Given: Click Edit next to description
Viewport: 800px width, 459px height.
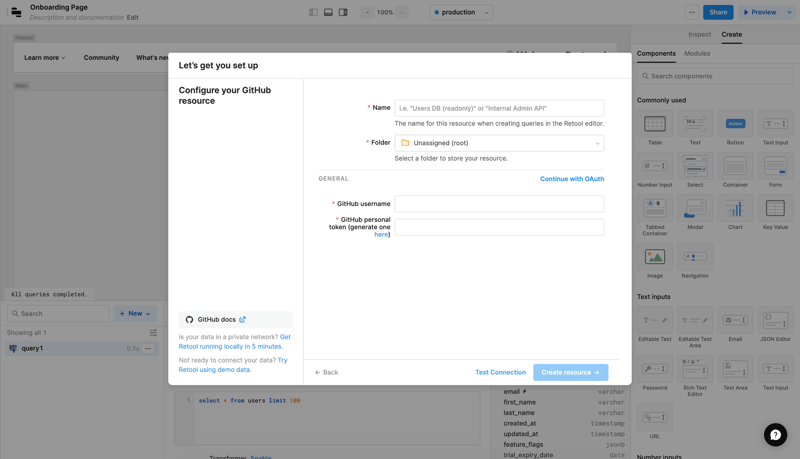Looking at the screenshot, I should point(133,17).
